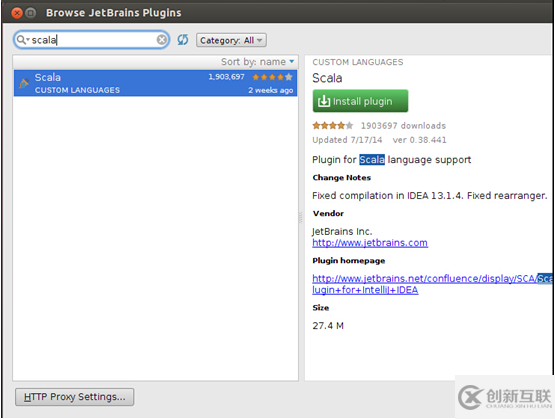
Task: Open the http://www.jetbrains.com vendor link
Action: (x=370, y=243)
